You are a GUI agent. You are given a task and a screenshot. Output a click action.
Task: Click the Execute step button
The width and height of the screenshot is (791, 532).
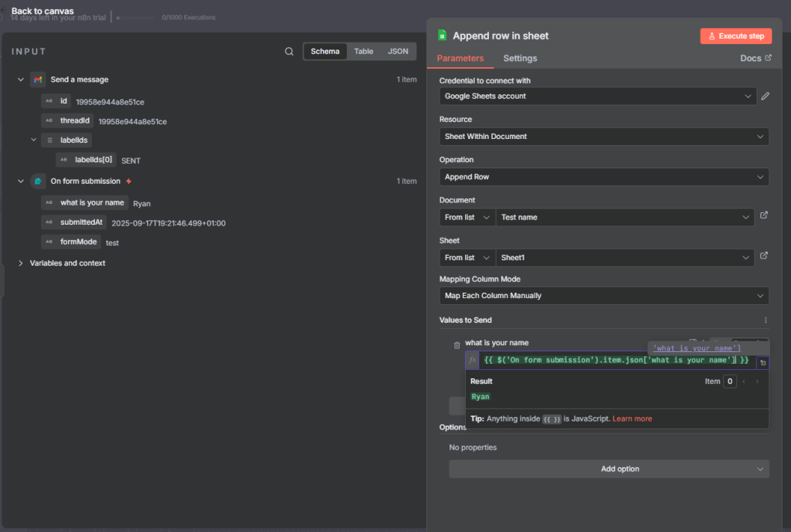[735, 36]
